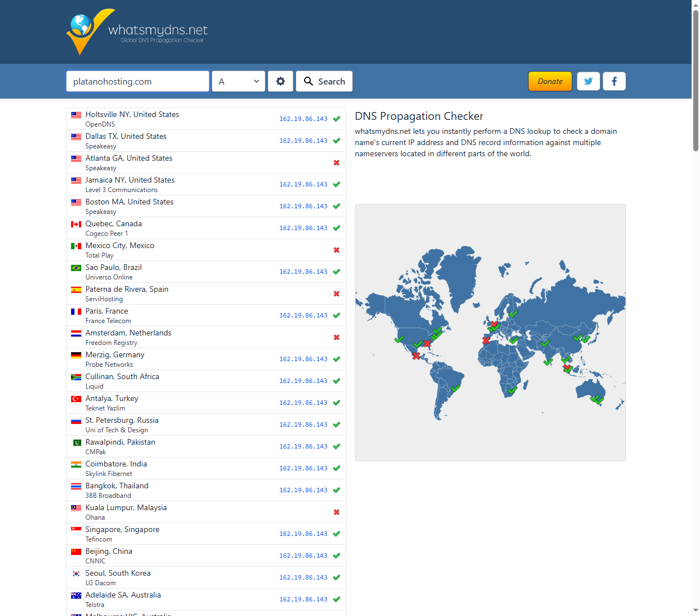Open the Singapore IP address link
700x616 pixels.
click(304, 534)
